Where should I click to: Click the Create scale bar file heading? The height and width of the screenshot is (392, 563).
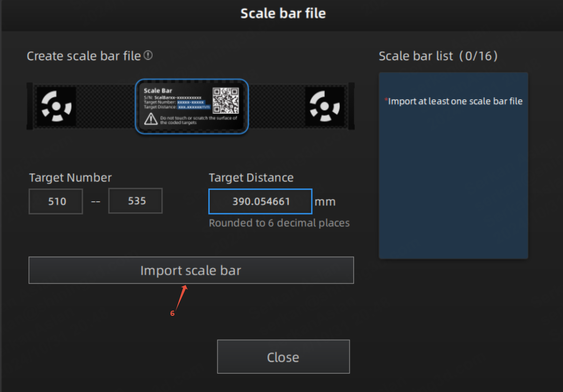coord(84,56)
